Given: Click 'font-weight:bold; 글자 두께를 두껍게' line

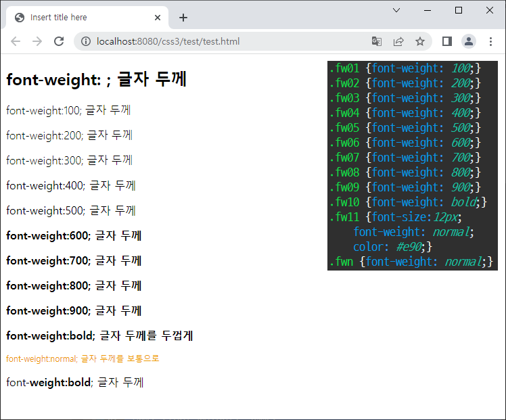Looking at the screenshot, I should [x=99, y=335].
